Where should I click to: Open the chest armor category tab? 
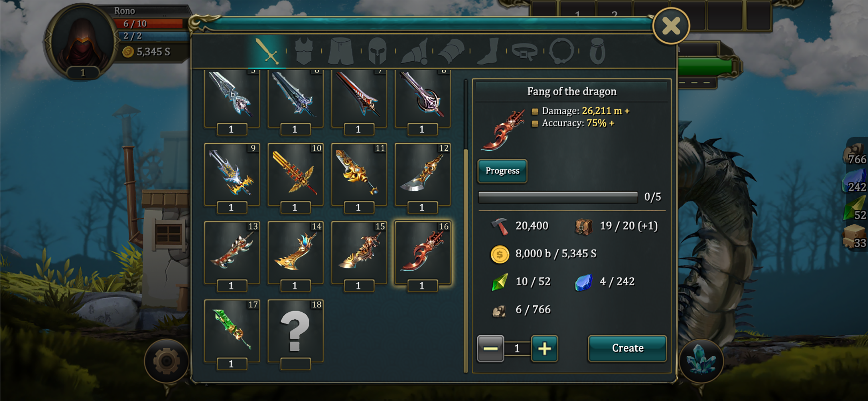tap(304, 51)
